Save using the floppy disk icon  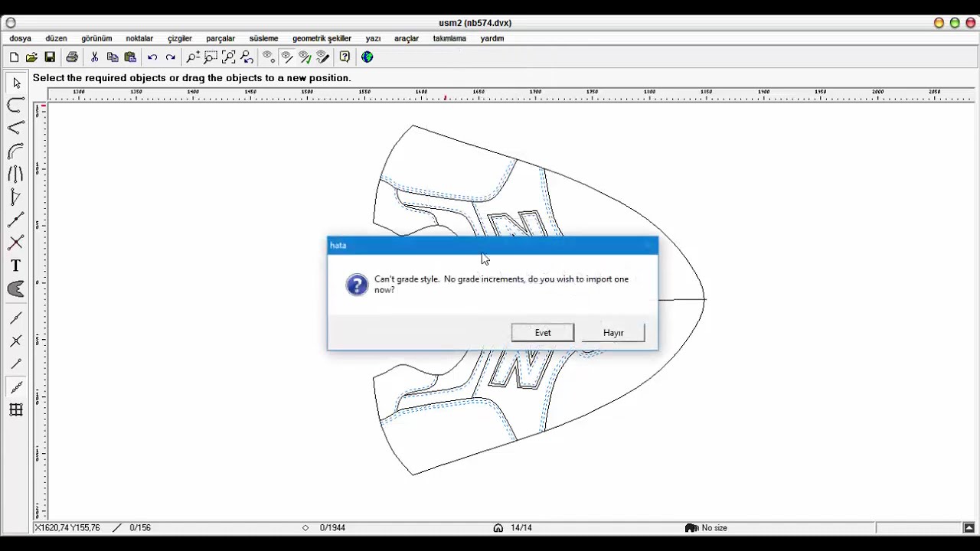[50, 57]
